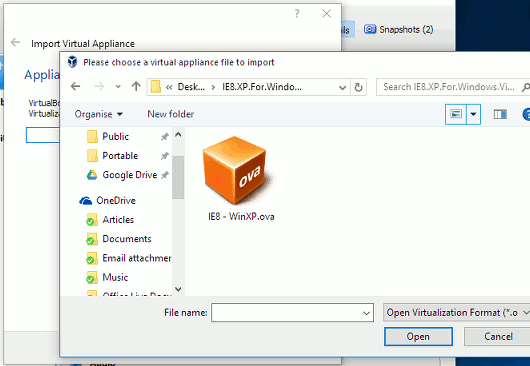The height and width of the screenshot is (366, 530).
Task: Expand the address bar history dropdown
Action: pos(342,88)
